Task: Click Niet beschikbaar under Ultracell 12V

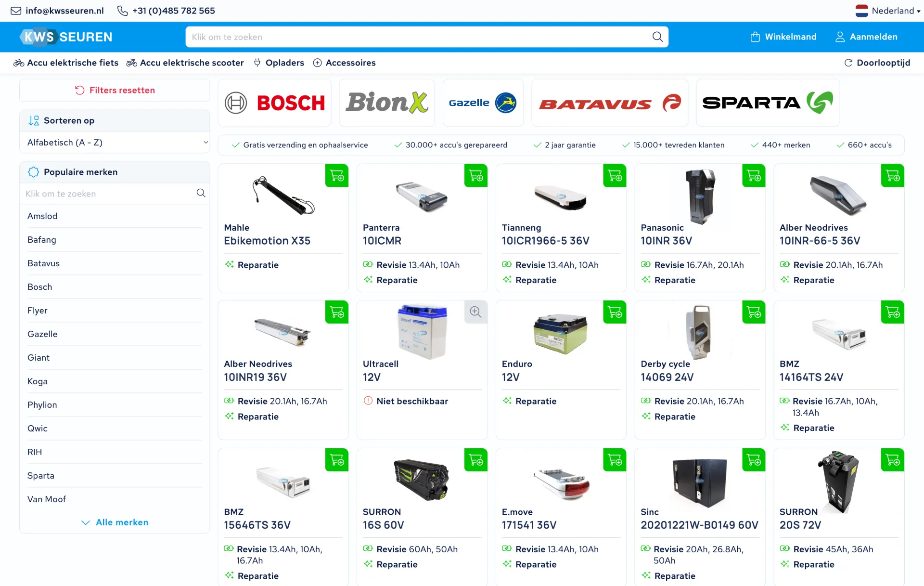Action: (x=412, y=401)
